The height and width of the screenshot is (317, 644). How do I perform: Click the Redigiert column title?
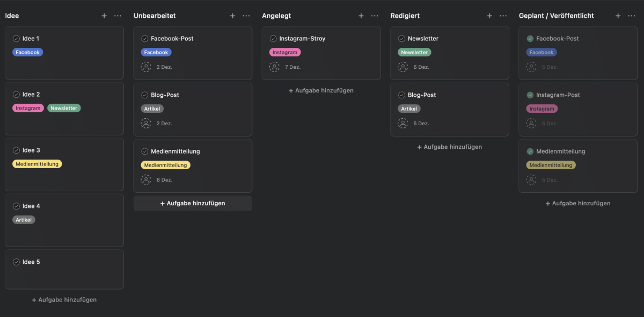405,16
